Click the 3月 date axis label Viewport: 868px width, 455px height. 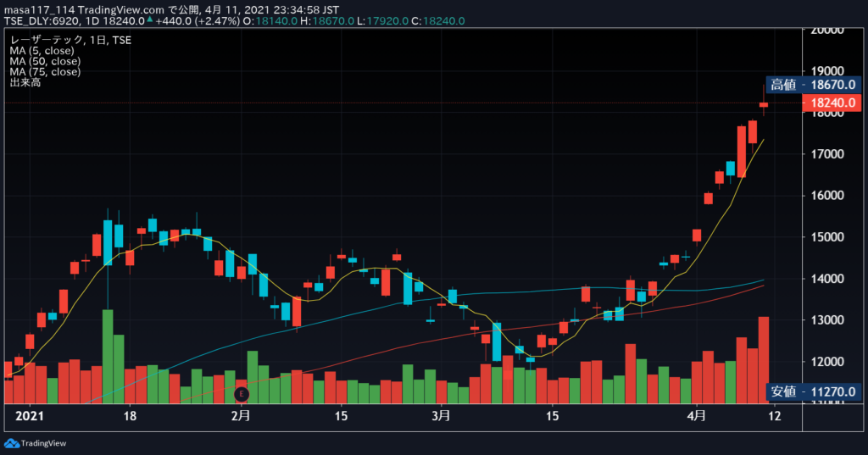coord(441,416)
